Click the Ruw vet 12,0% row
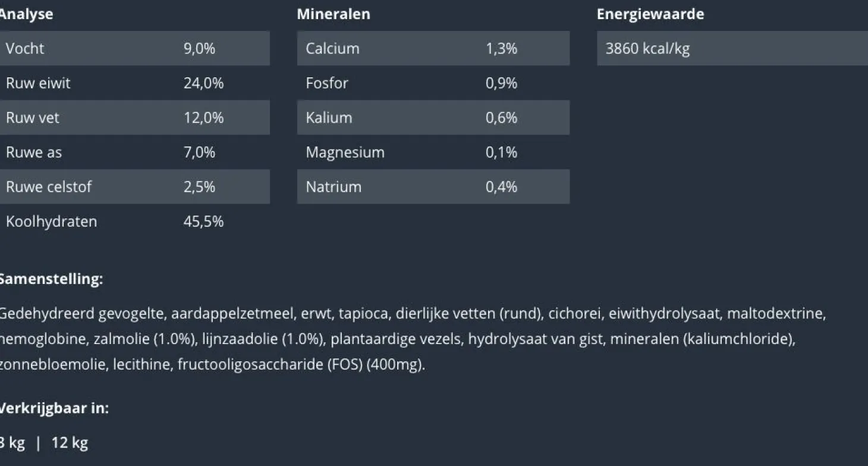Image resolution: width=868 pixels, height=466 pixels. [x=134, y=117]
